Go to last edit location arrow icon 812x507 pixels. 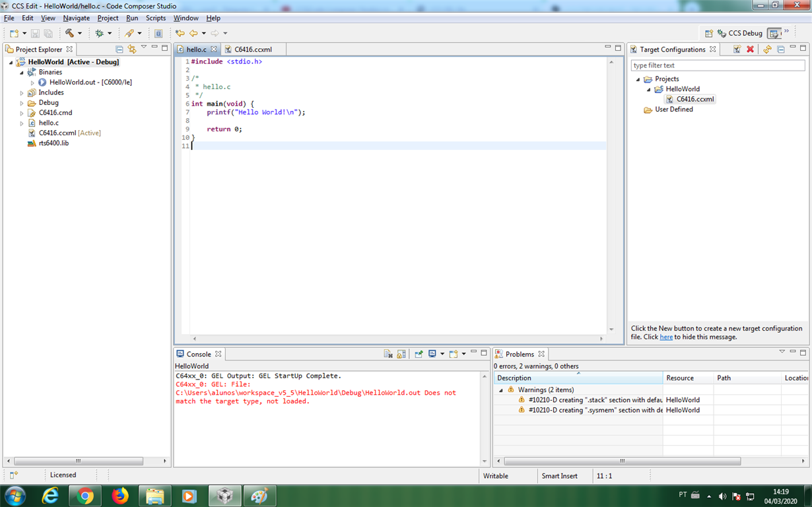[180, 33]
